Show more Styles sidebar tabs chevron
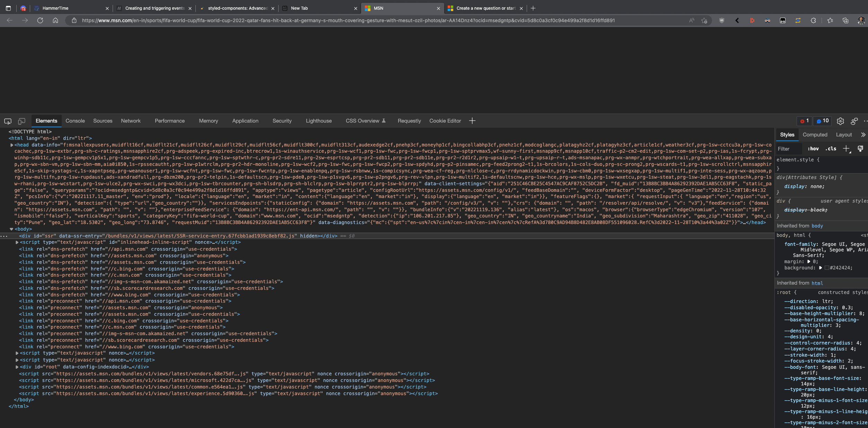868x428 pixels. click(863, 135)
